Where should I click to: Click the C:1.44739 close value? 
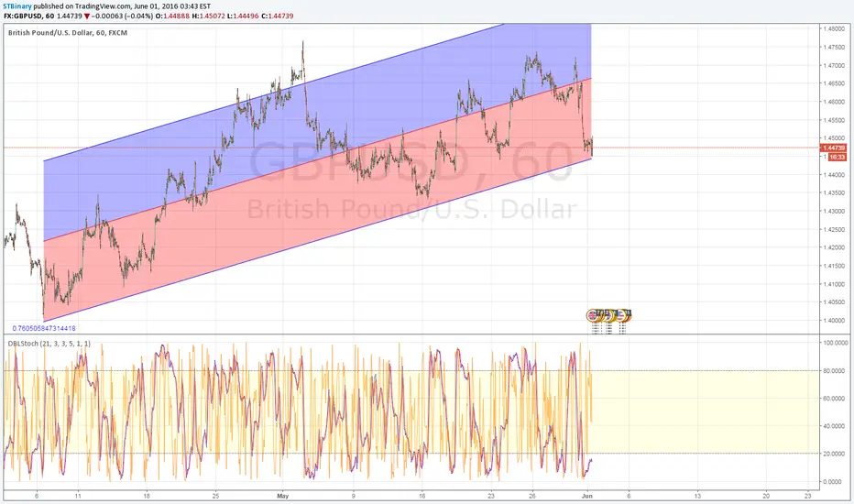point(278,16)
